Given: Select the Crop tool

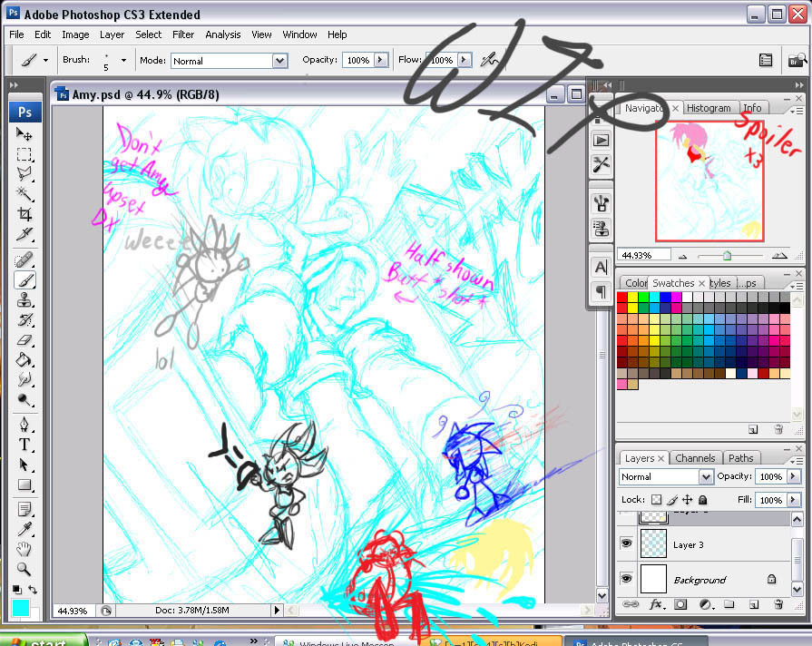Looking at the screenshot, I should [24, 213].
